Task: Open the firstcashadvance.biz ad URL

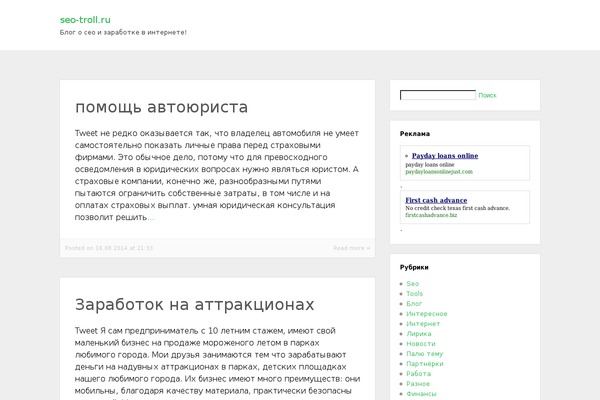Action: point(431,215)
